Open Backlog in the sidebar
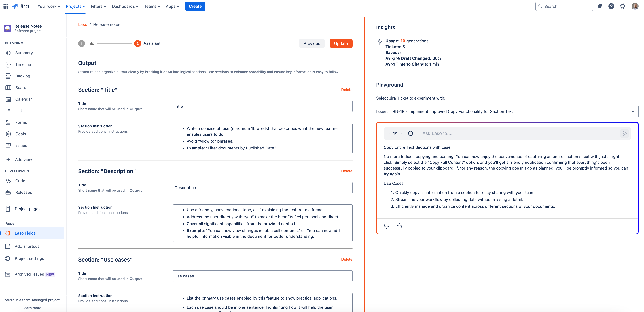 [22, 76]
